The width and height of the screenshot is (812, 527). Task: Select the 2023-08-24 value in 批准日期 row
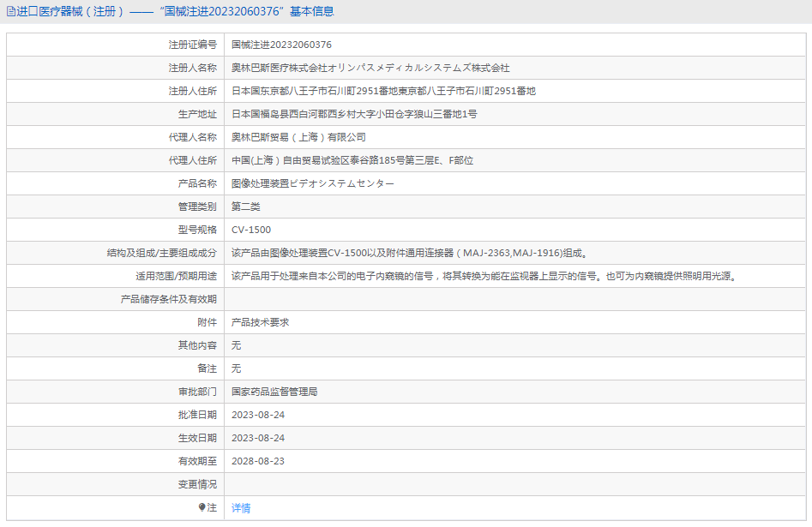tap(258, 416)
